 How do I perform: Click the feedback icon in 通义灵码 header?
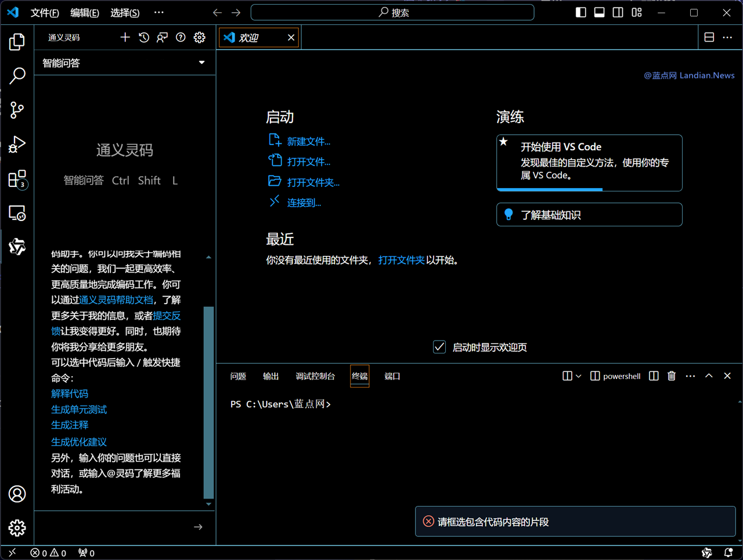click(x=163, y=38)
